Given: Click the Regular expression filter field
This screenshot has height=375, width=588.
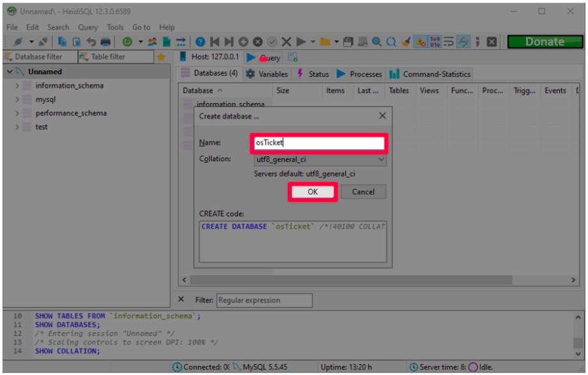Looking at the screenshot, I should (x=264, y=300).
